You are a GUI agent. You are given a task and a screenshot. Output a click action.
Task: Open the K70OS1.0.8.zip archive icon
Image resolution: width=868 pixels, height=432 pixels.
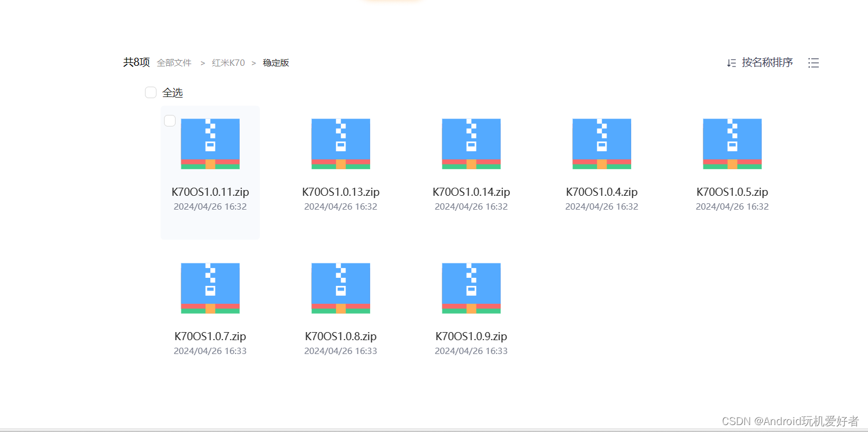click(341, 288)
